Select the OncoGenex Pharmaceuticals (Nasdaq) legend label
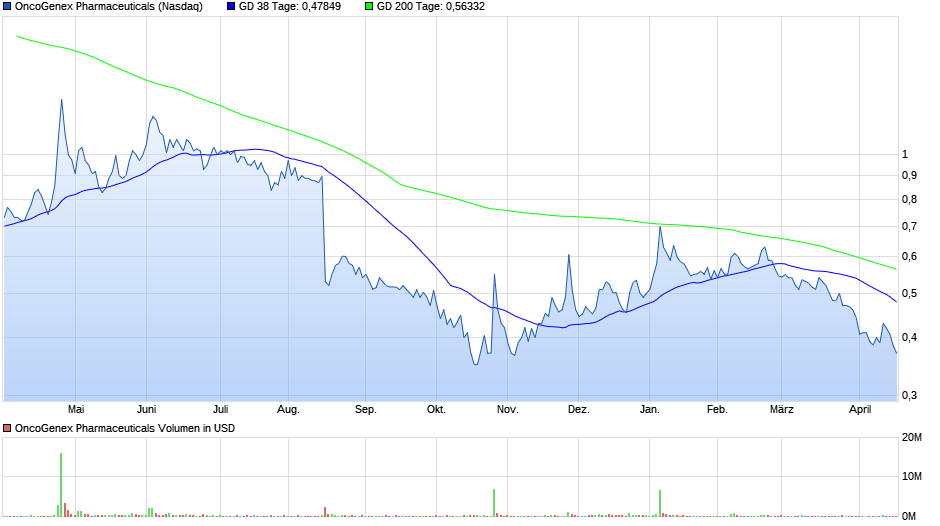 tap(108, 7)
